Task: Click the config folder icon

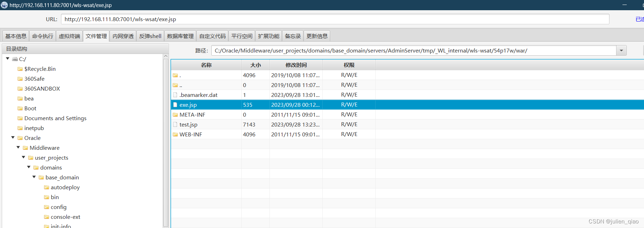Action: click(x=47, y=207)
